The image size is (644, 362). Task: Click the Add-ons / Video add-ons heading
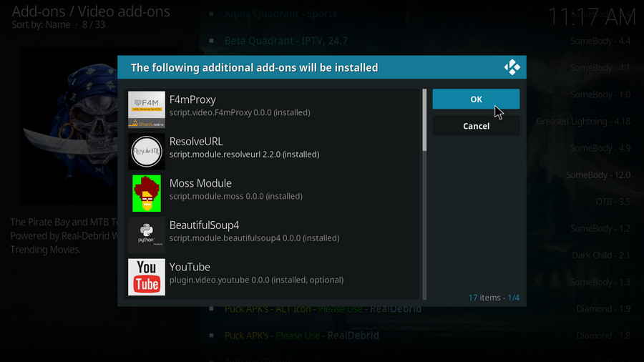(91, 11)
